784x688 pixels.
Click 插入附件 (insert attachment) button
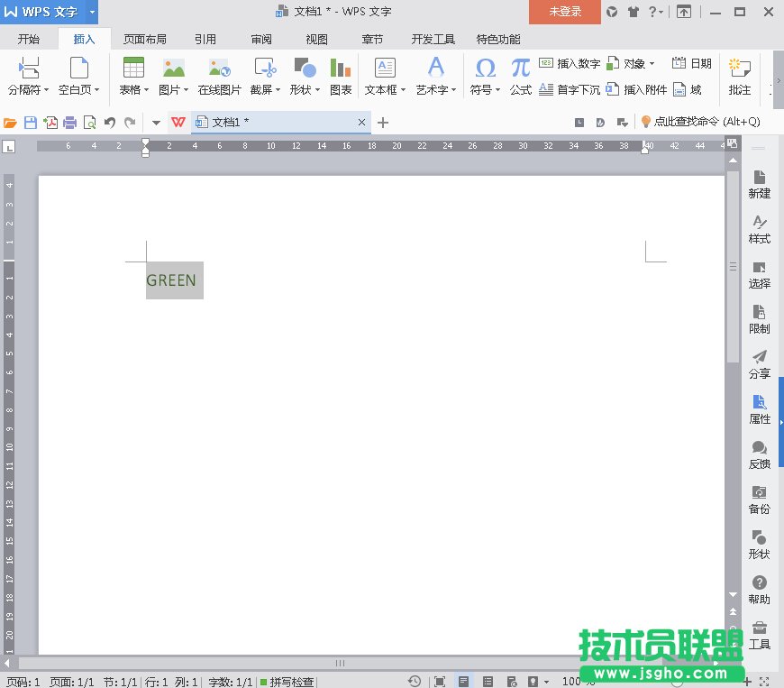637,89
